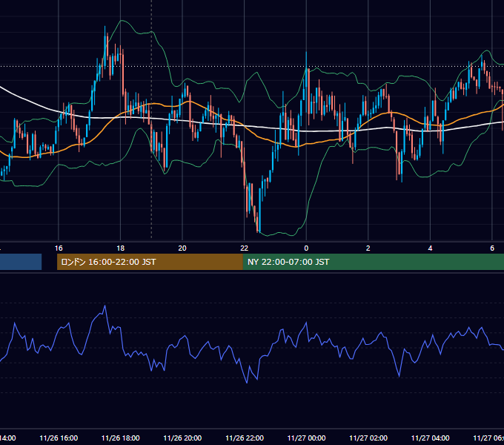Click the 11/26 16:00 time axis label
This screenshot has width=504, height=445.
(59, 438)
